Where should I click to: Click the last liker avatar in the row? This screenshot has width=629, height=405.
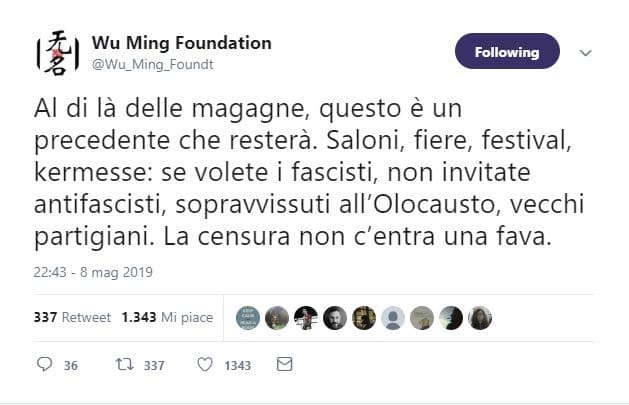tap(481, 317)
